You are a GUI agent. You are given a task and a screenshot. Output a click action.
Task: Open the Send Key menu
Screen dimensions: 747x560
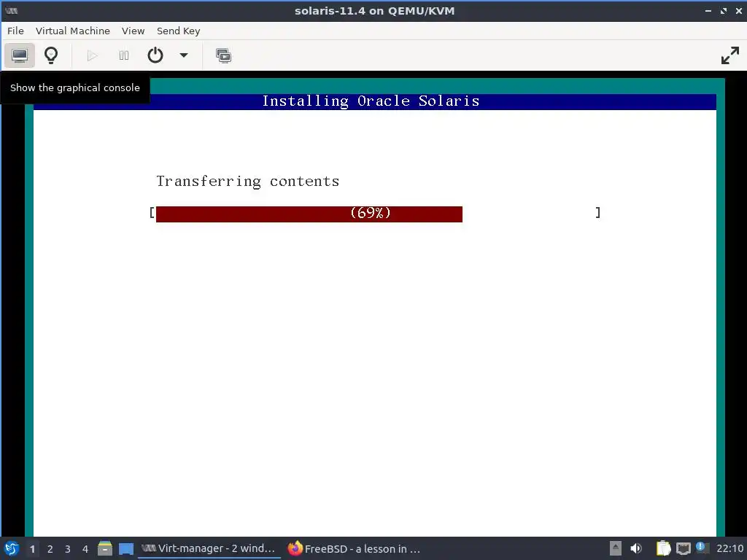[178, 31]
